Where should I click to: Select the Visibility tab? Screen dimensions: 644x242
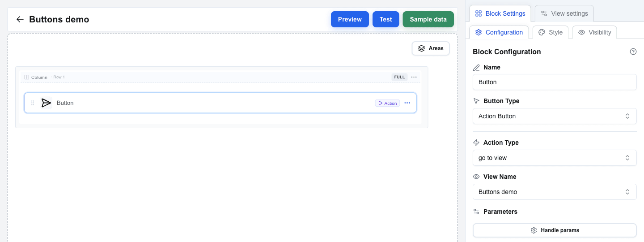[x=594, y=32]
